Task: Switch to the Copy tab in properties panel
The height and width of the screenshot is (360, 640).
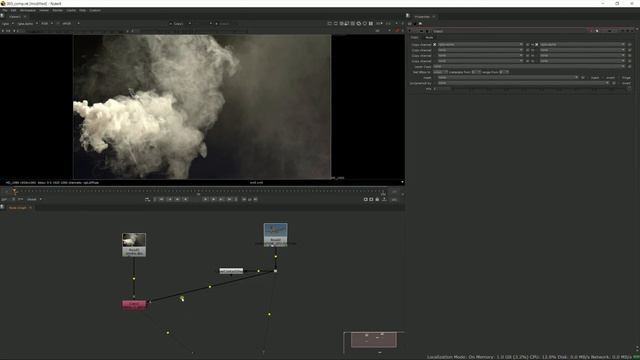Action: pos(414,38)
